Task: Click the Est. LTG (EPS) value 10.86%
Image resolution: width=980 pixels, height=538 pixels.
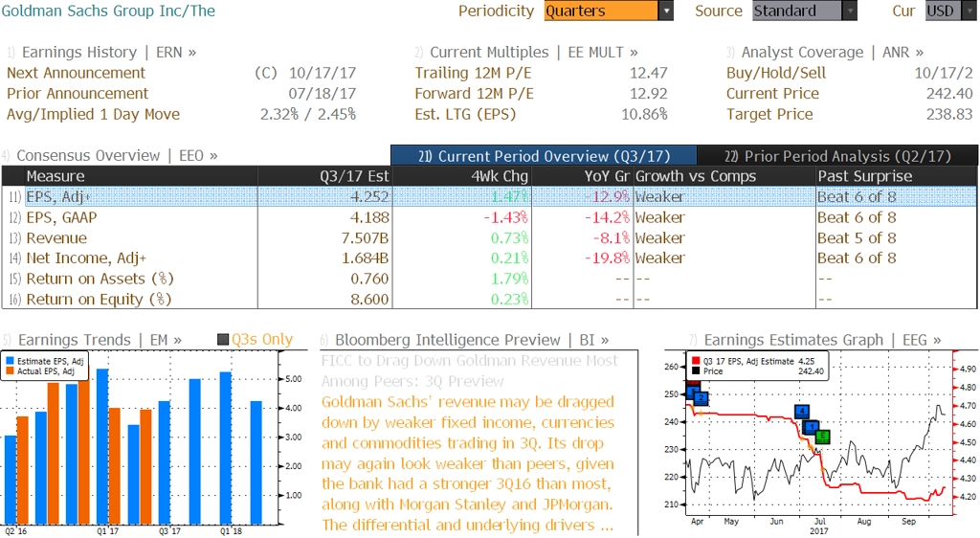Action: click(x=644, y=114)
